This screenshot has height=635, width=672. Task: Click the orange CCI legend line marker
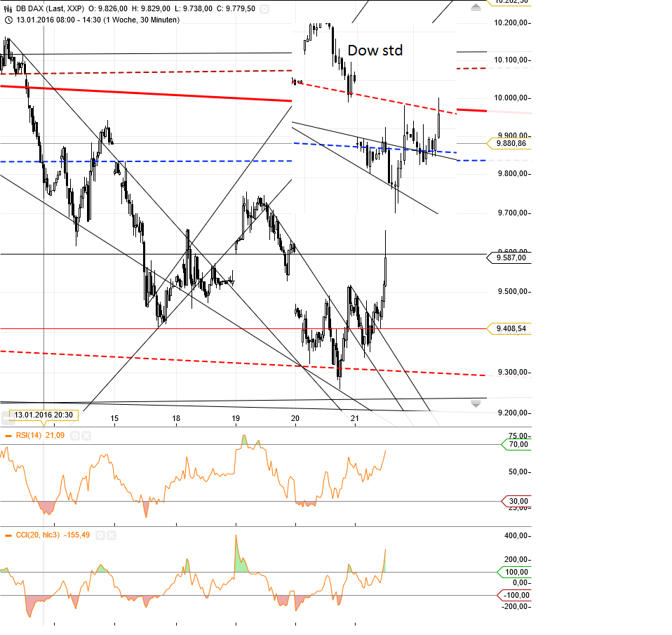(8, 535)
